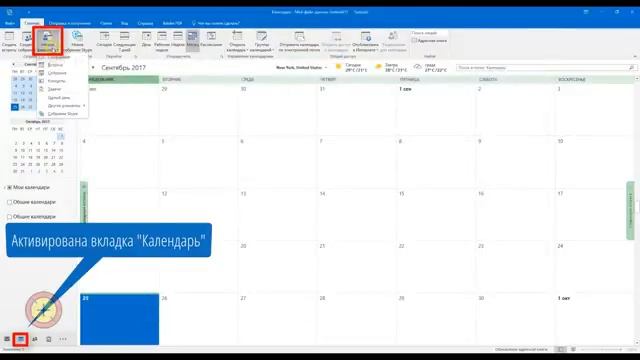Open Arrange group dialog launcher
This screenshot has height=360, width=640.
click(x=222, y=57)
